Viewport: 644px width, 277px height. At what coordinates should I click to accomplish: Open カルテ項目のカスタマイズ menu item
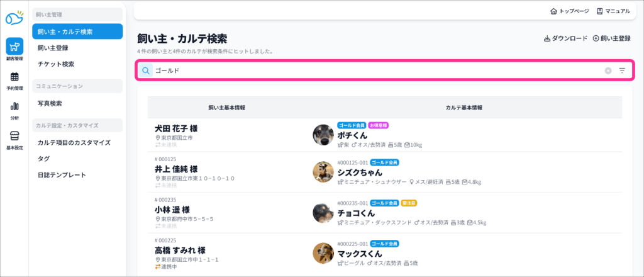74,142
